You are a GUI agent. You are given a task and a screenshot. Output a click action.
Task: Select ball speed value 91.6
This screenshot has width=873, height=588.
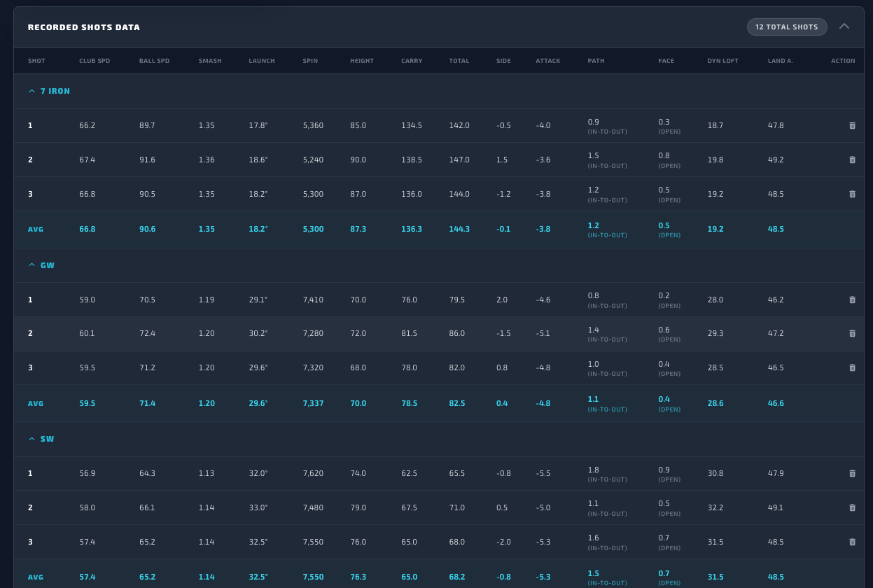(147, 160)
